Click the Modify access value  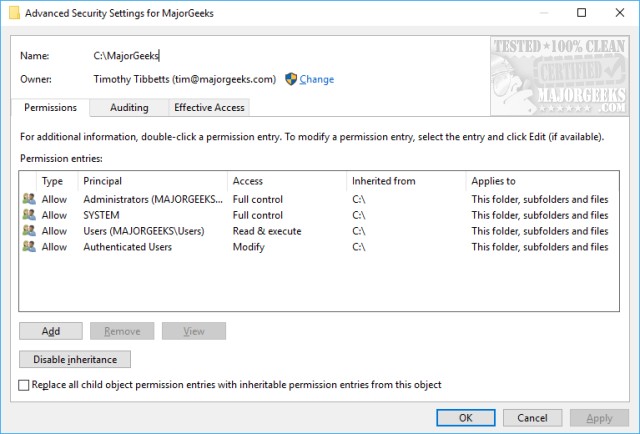249,247
